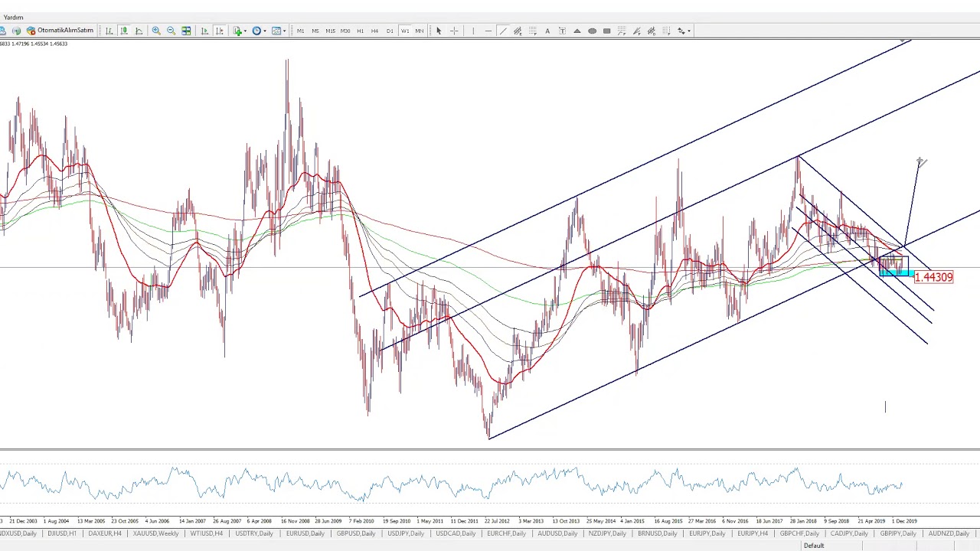Set timeframe to D1
Viewport: 980px width, 551px height.
390,31
